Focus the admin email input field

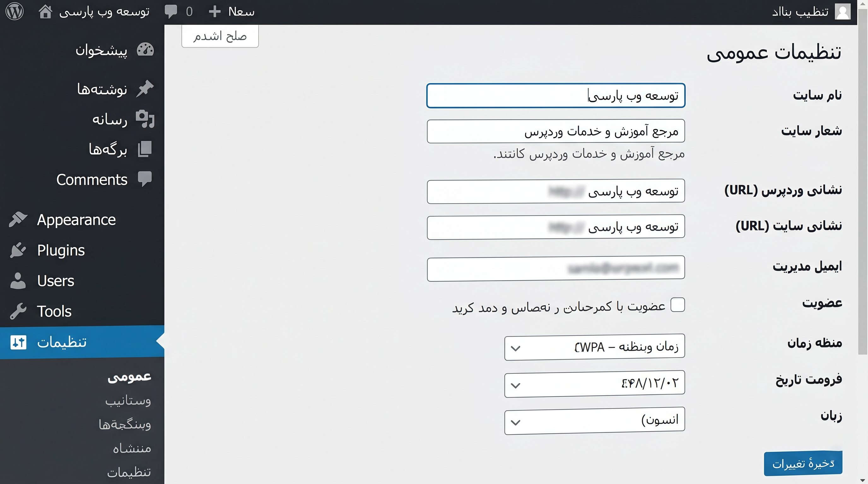pyautogui.click(x=556, y=268)
